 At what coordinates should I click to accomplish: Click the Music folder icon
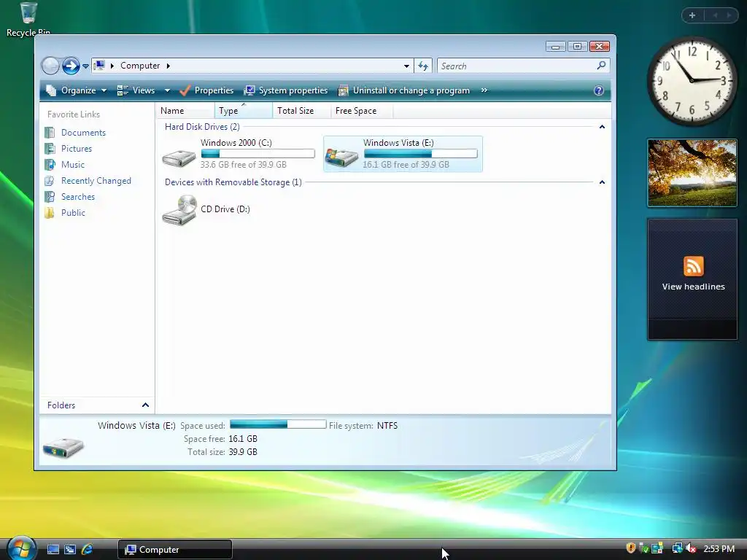50,165
